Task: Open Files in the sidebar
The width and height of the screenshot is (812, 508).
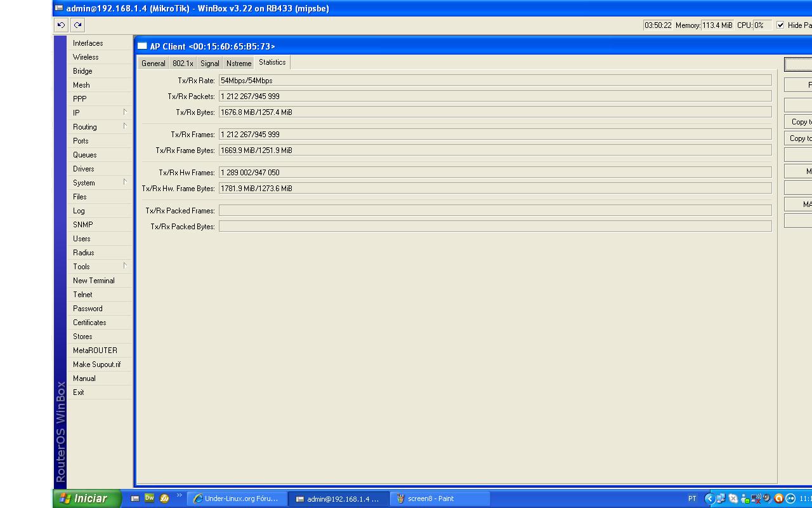Action: (x=79, y=197)
